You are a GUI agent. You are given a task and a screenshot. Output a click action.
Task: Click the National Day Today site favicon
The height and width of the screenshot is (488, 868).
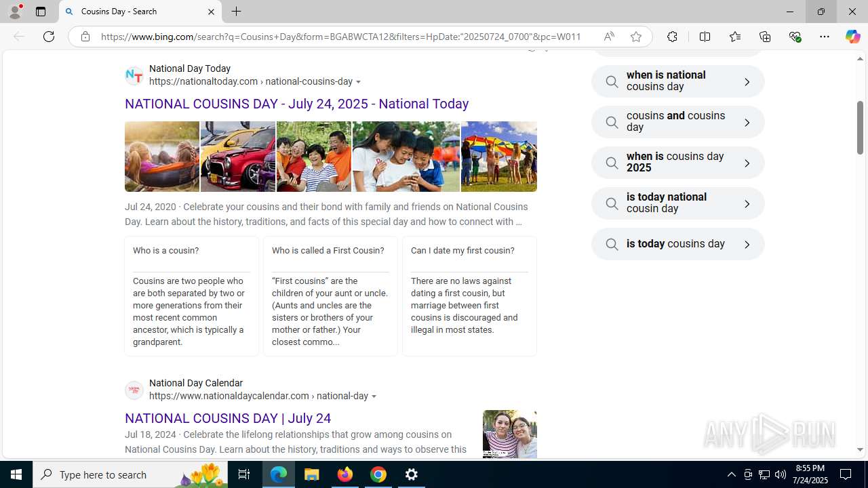134,75
